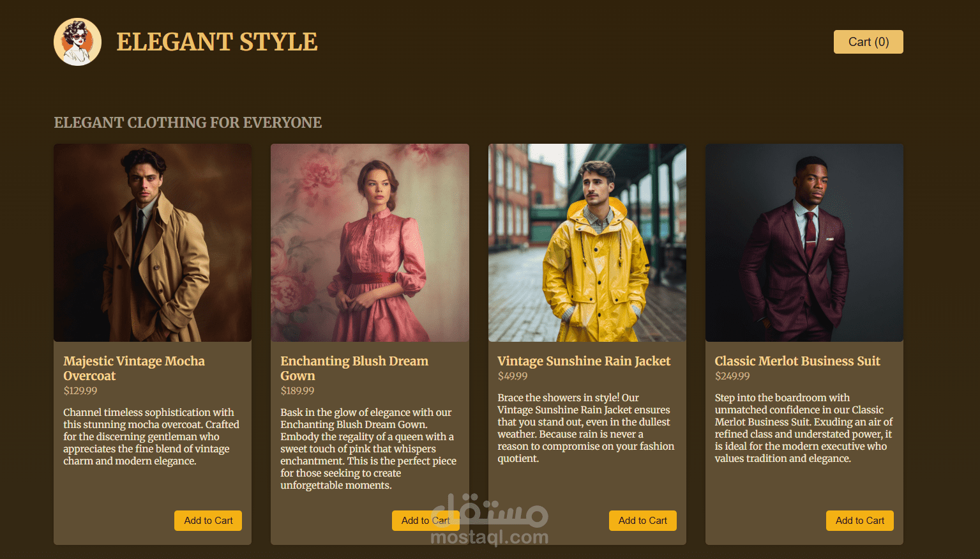Click the ELEGANT STYLE site title

pos(217,42)
